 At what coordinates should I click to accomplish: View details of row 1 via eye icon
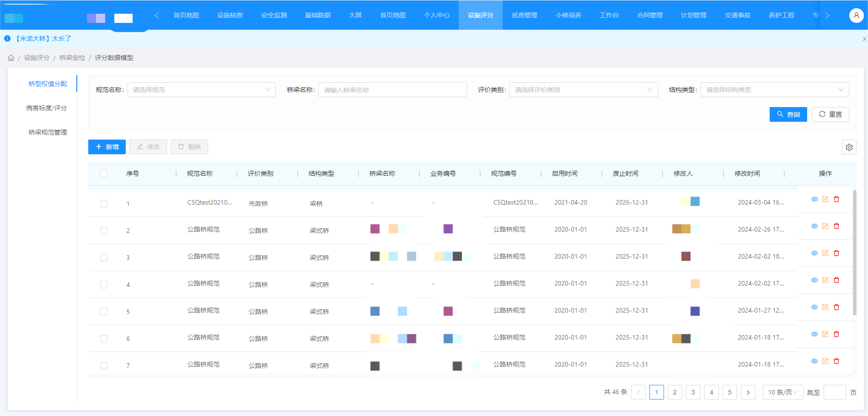point(814,199)
